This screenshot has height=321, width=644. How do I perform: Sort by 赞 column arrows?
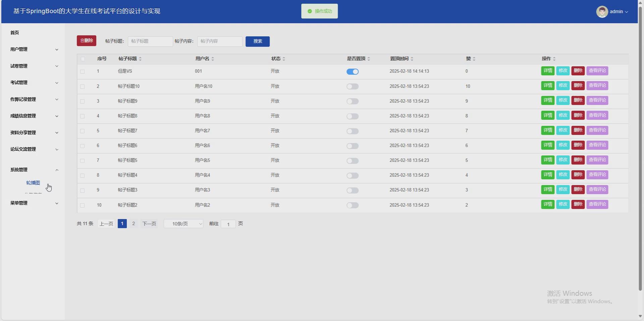coord(474,59)
